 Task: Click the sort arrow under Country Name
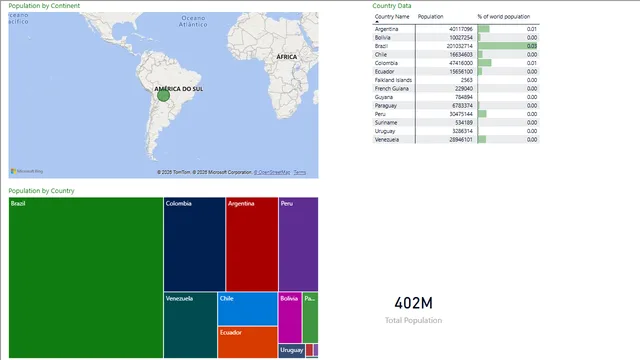[x=377, y=22]
